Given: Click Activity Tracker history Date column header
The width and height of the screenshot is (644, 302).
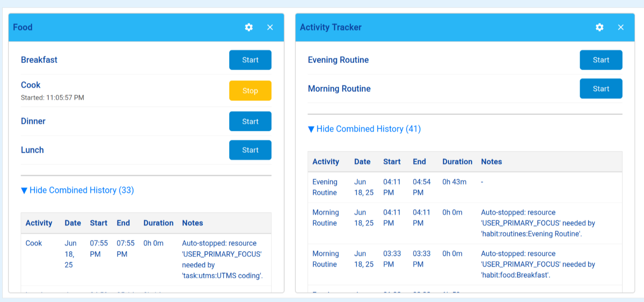Looking at the screenshot, I should 362,162.
